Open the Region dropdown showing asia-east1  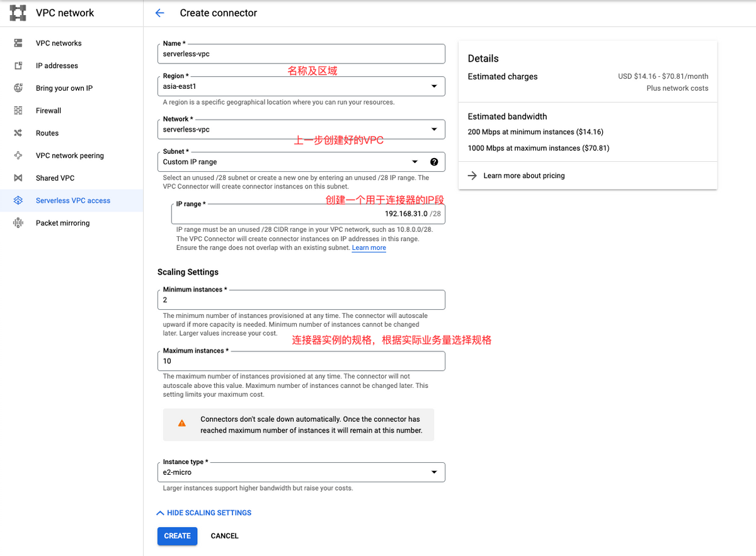coord(301,86)
